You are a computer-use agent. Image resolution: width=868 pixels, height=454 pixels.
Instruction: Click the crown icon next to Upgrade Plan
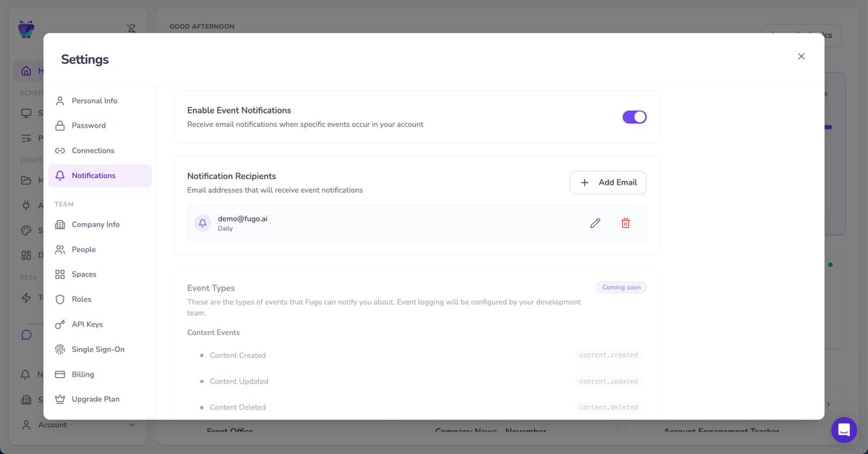click(x=60, y=399)
